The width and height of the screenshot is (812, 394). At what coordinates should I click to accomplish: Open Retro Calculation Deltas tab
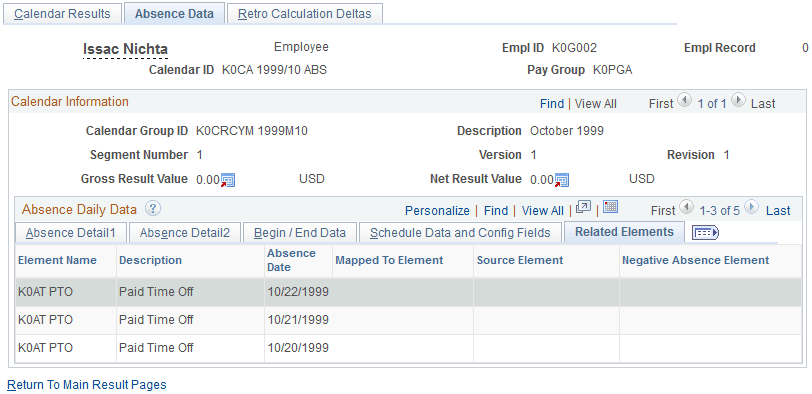tap(305, 13)
